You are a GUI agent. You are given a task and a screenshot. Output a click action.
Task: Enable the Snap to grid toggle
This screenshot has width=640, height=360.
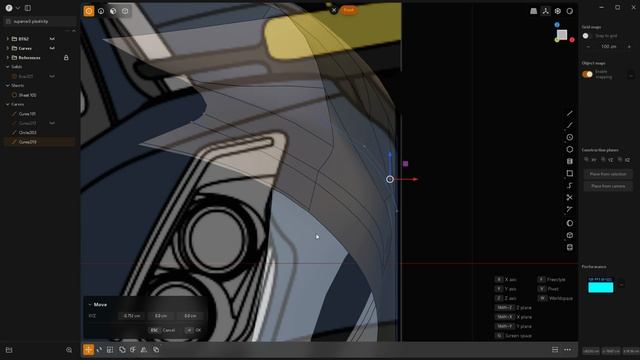[587, 36]
